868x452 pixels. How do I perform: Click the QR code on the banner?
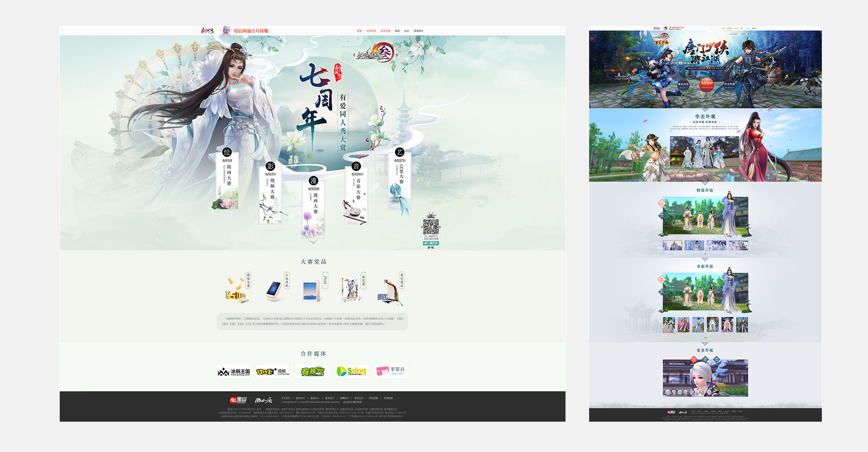pos(431,226)
